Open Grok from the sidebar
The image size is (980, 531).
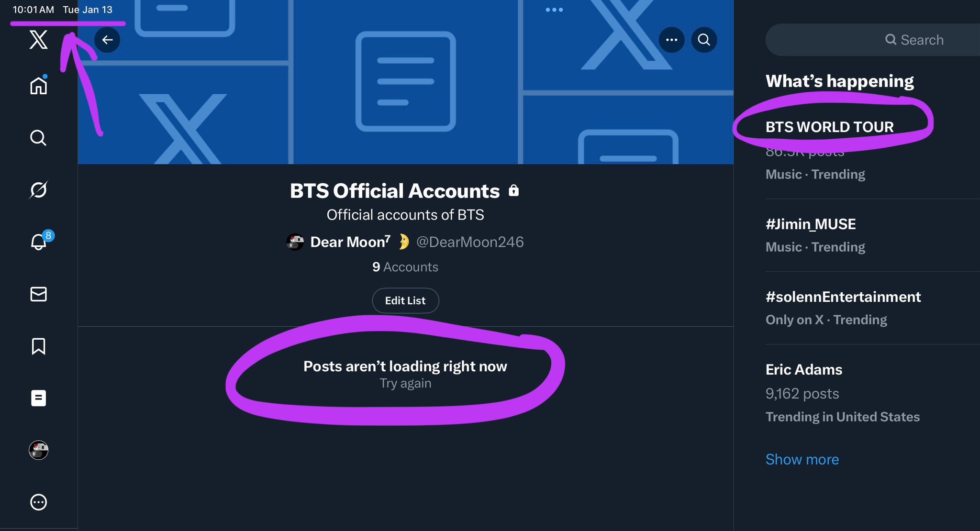coord(38,190)
